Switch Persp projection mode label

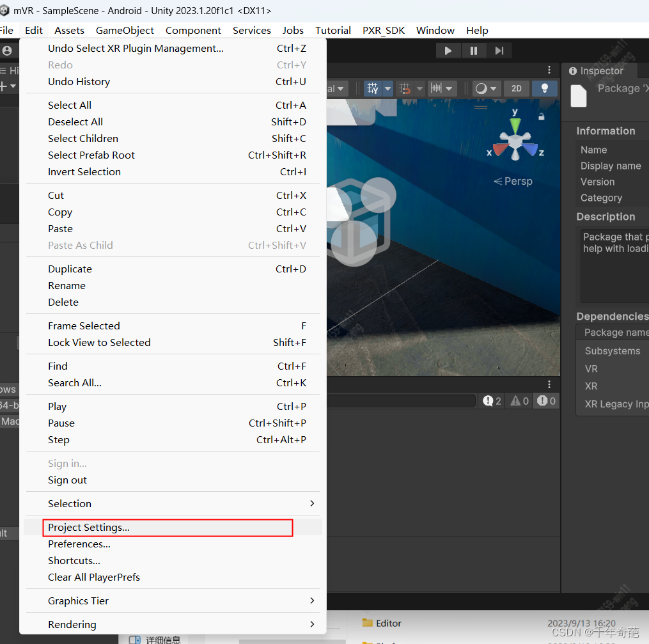513,181
